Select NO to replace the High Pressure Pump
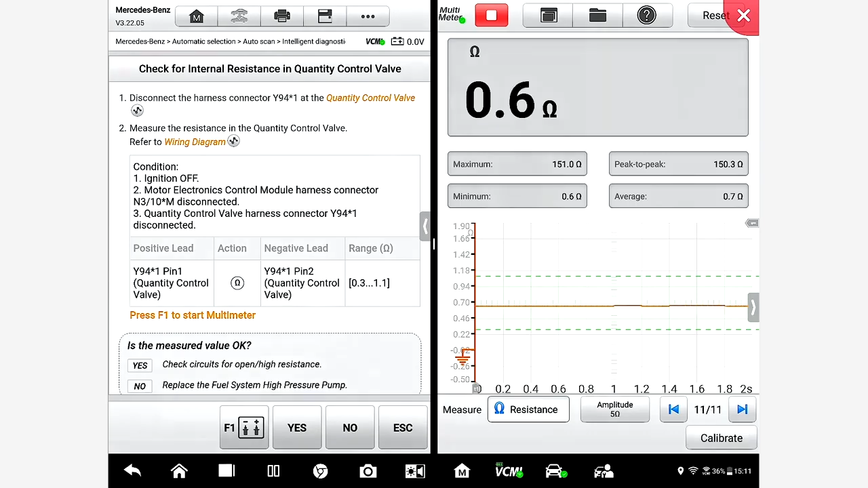868x488 pixels. point(350,428)
